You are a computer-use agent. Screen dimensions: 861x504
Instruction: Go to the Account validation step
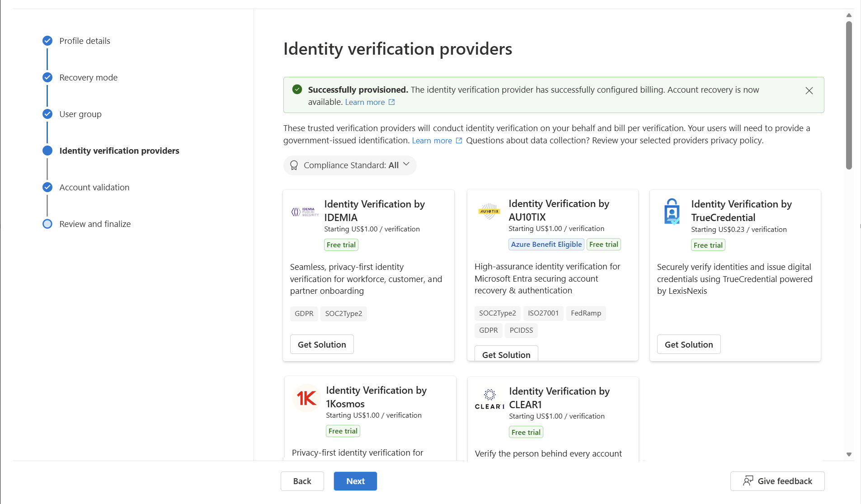94,187
